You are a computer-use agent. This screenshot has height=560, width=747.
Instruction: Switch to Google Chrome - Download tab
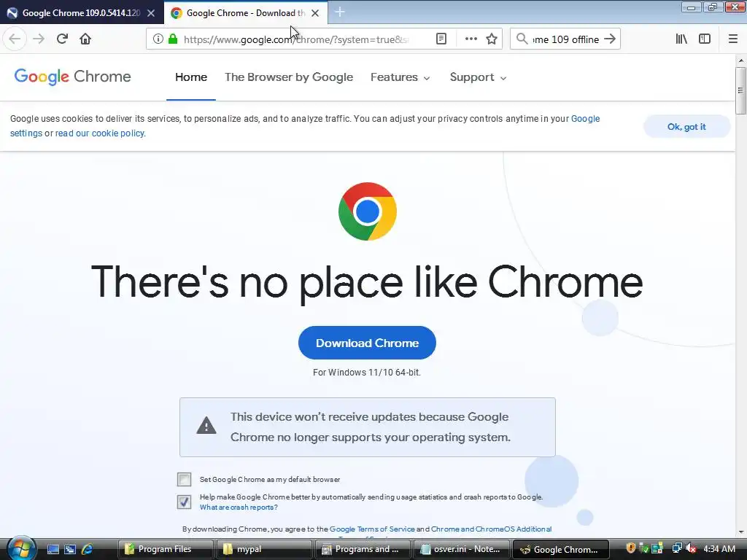pyautogui.click(x=245, y=13)
